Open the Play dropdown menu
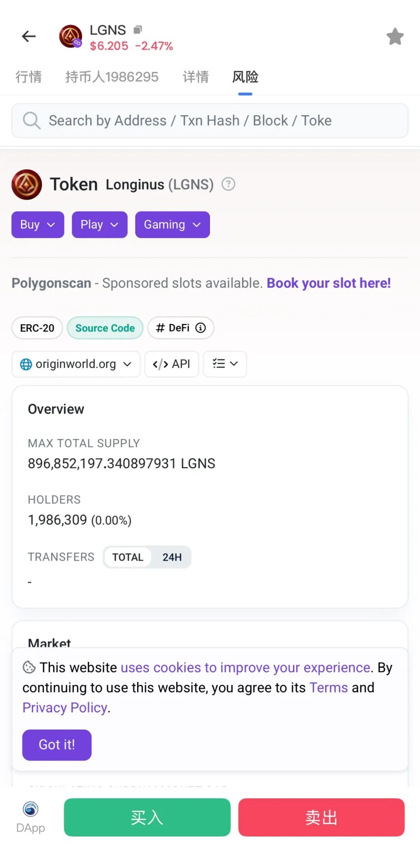This screenshot has width=420, height=868. click(x=99, y=224)
